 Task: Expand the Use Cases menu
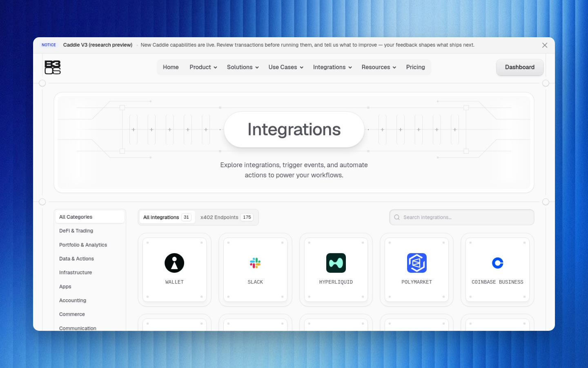(286, 67)
